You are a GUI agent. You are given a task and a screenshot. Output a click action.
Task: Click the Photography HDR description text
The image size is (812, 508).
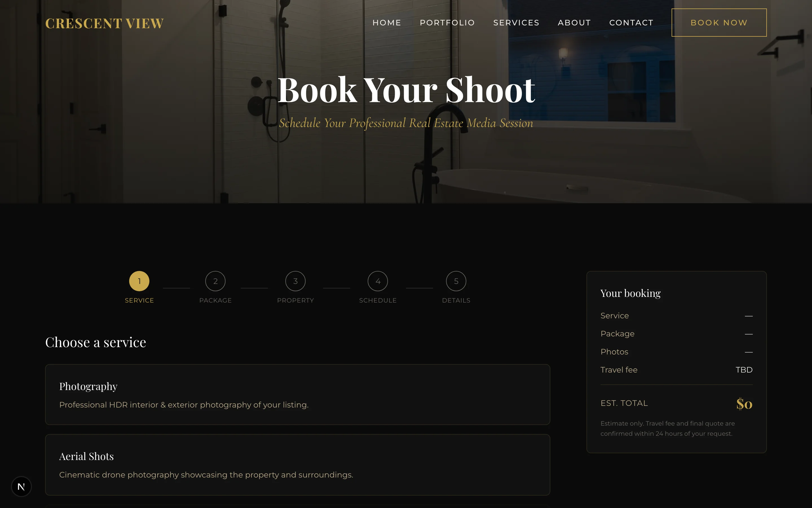pos(184,405)
